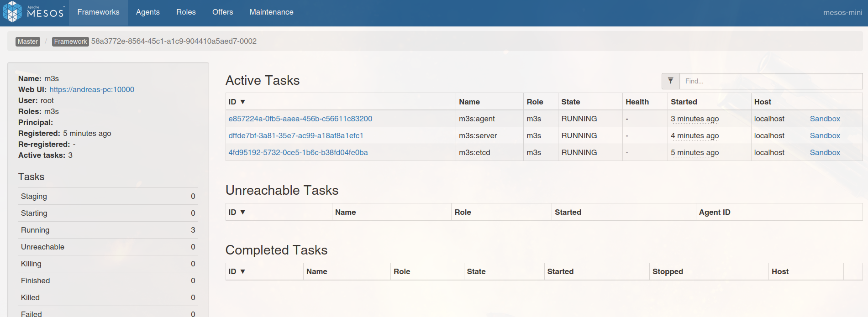
Task: Click the Master breadcrumb badge
Action: click(28, 42)
